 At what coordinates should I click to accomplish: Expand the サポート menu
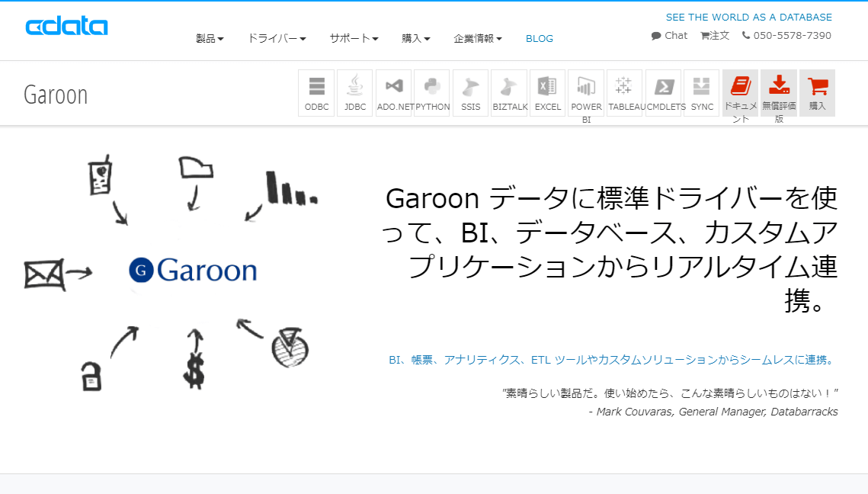coord(354,38)
